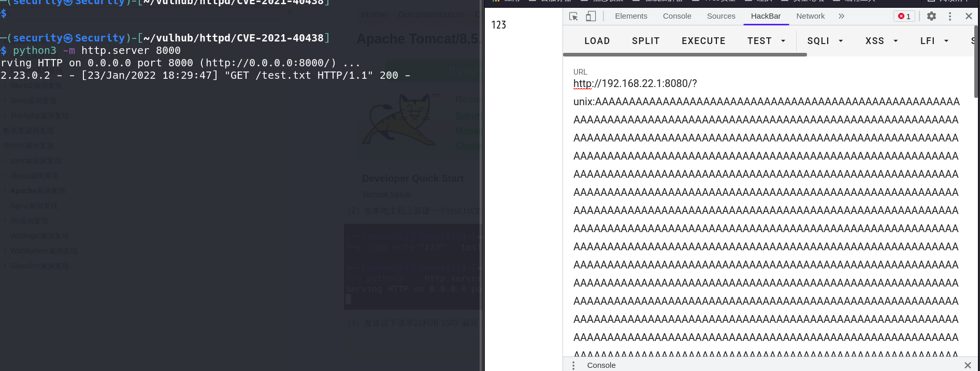This screenshot has height=371, width=980.
Task: Open the SQLI dropdown menu
Action: coord(826,41)
